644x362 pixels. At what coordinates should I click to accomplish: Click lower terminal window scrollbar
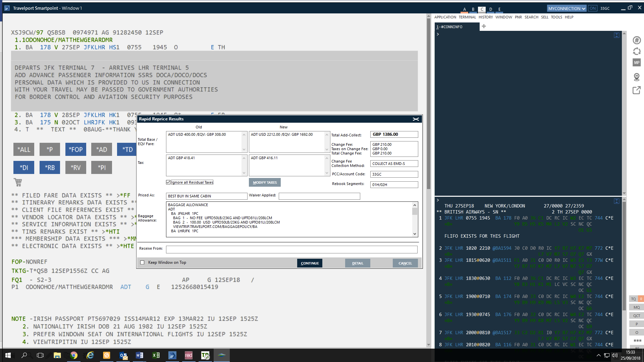point(624,256)
